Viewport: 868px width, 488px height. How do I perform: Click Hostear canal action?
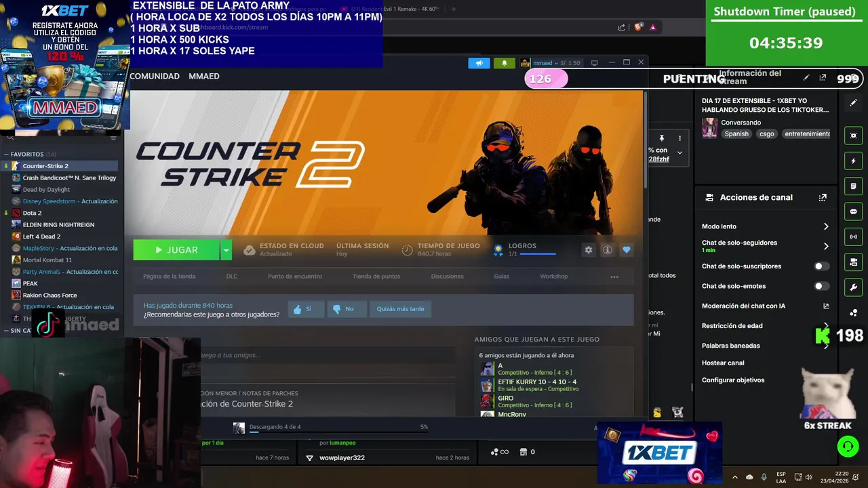[723, 363]
